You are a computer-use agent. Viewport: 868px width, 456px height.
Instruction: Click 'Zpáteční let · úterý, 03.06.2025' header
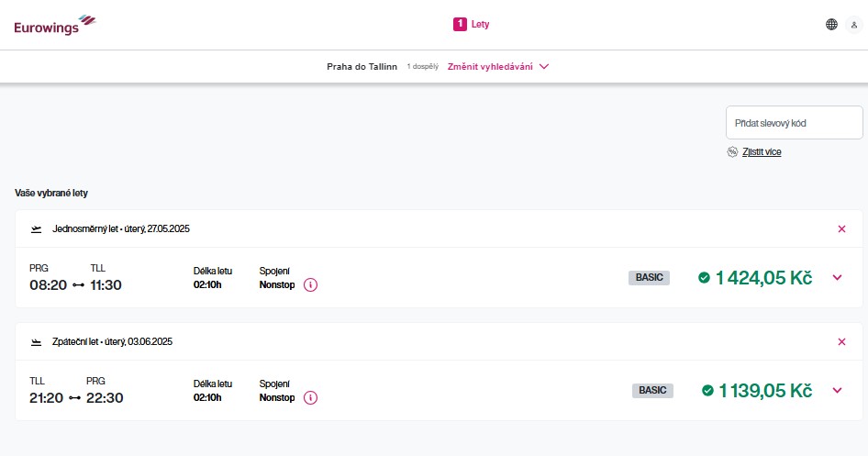(x=112, y=342)
